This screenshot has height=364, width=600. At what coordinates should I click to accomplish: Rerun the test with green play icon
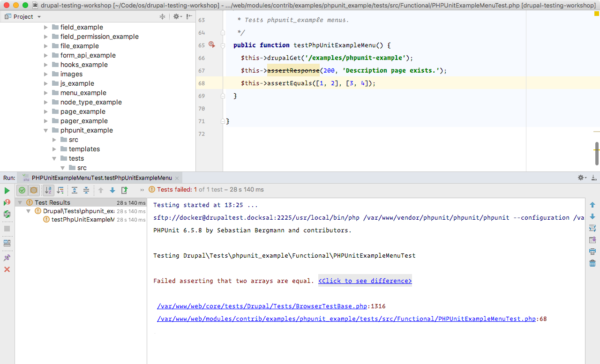click(x=7, y=191)
